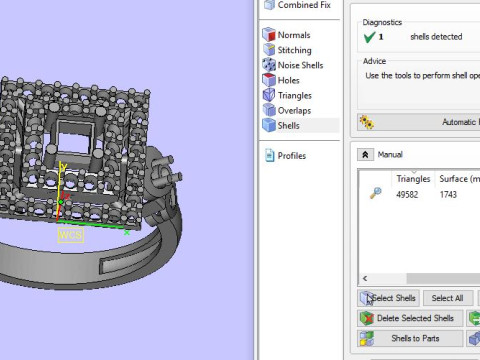The width and height of the screenshot is (480, 360).
Task: Click the WCS label in viewport
Action: click(x=70, y=235)
